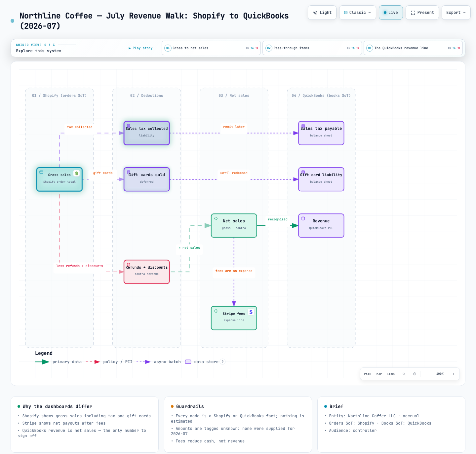Screen dimensions: 476x454
Task: Enter Present mode
Action: (x=422, y=13)
